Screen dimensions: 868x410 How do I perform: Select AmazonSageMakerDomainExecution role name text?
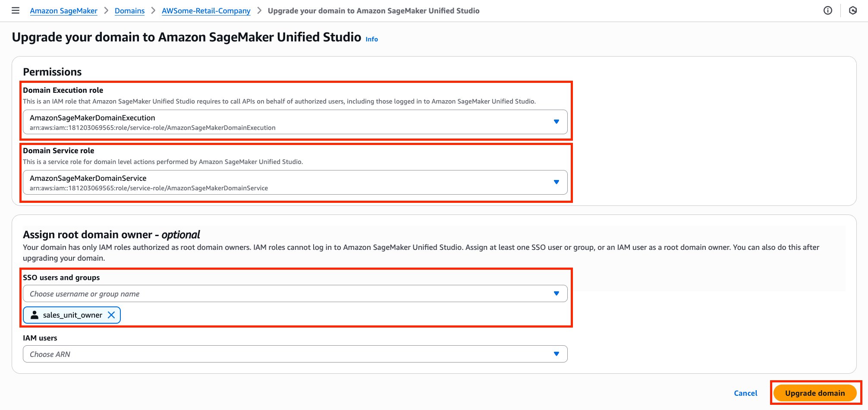(x=92, y=118)
